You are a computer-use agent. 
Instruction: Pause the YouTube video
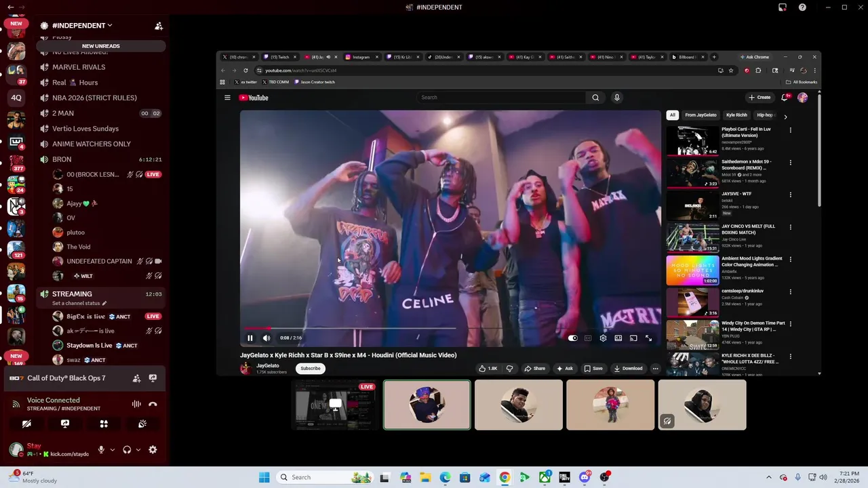tap(250, 338)
